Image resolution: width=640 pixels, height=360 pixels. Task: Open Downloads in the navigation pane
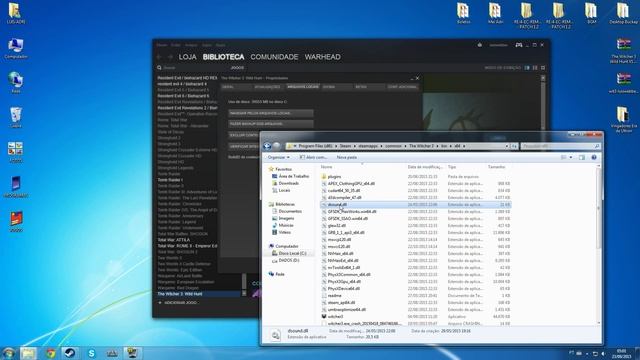(x=289, y=183)
